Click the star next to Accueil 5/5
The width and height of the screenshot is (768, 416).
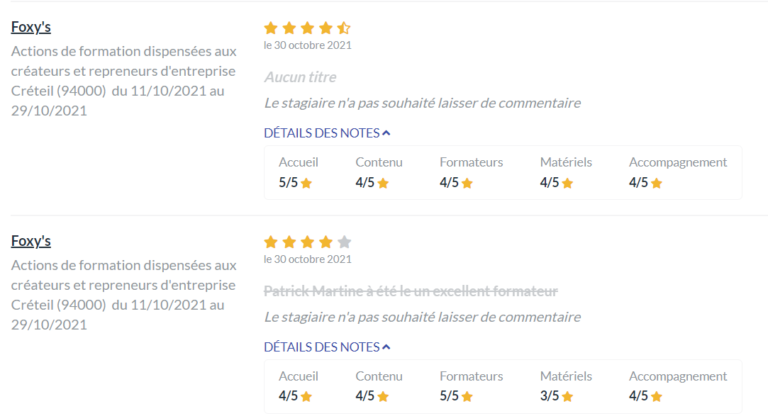point(306,183)
